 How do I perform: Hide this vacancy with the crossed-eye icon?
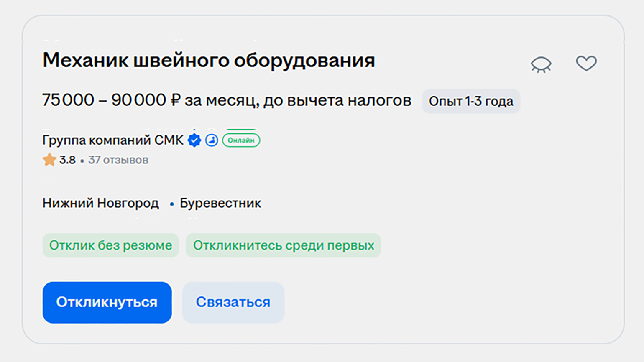[x=541, y=65]
